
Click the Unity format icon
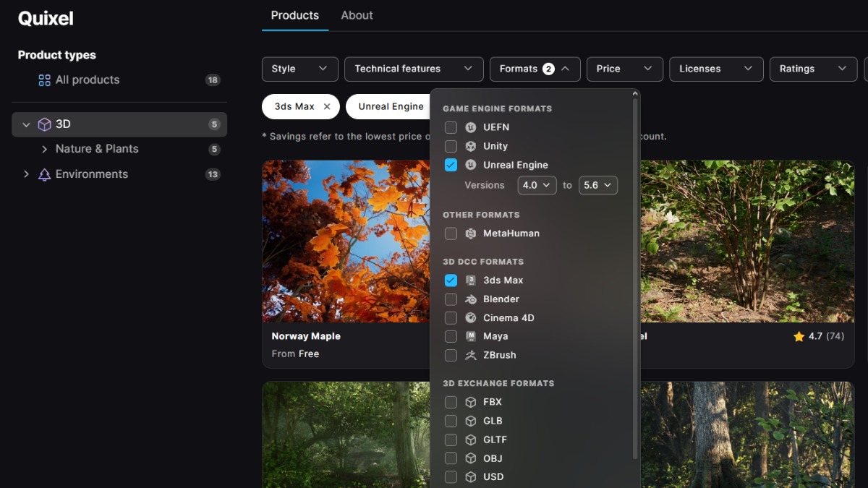(471, 146)
